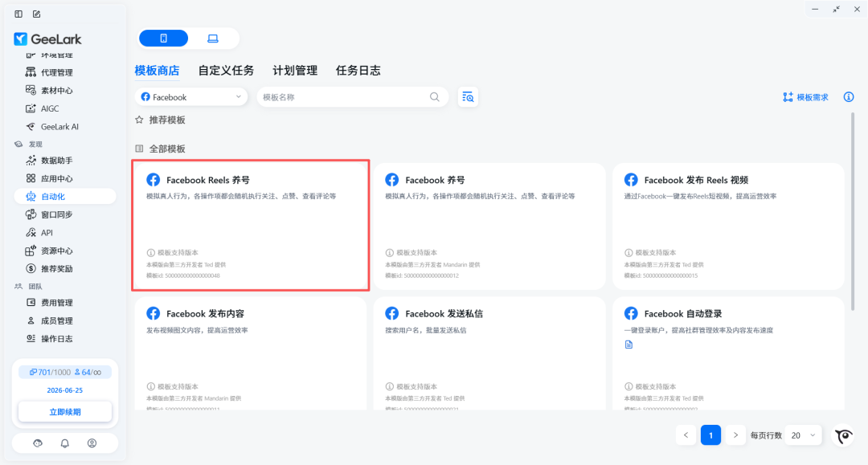Image resolution: width=868 pixels, height=465 pixels.
Task: Open the Facebook 自动登录 template card
Action: tap(728, 354)
